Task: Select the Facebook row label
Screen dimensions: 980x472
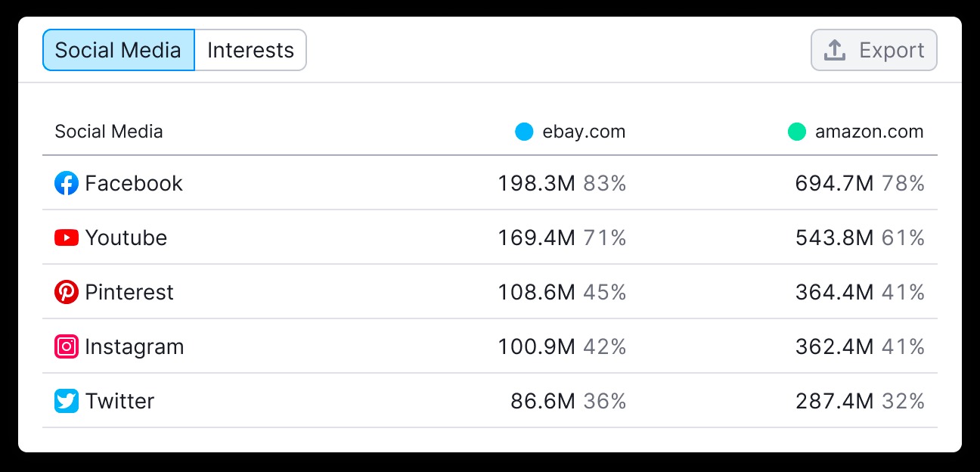Action: pyautogui.click(x=134, y=183)
